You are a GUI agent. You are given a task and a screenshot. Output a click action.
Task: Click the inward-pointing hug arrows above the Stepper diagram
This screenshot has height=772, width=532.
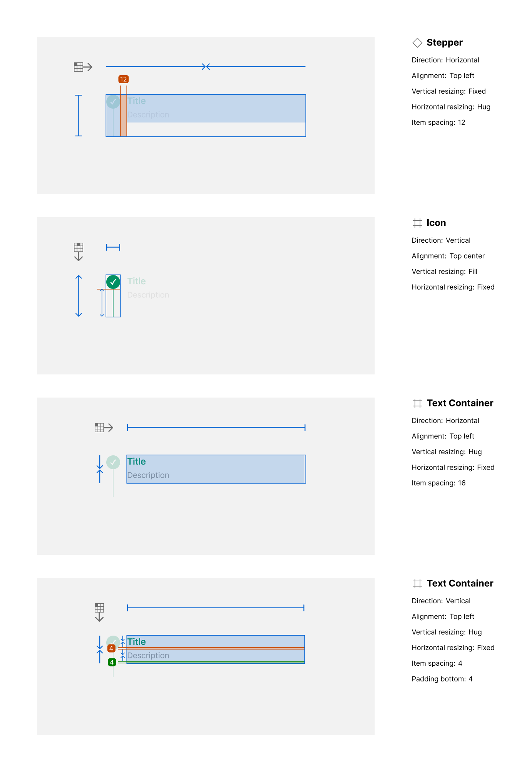click(x=206, y=67)
